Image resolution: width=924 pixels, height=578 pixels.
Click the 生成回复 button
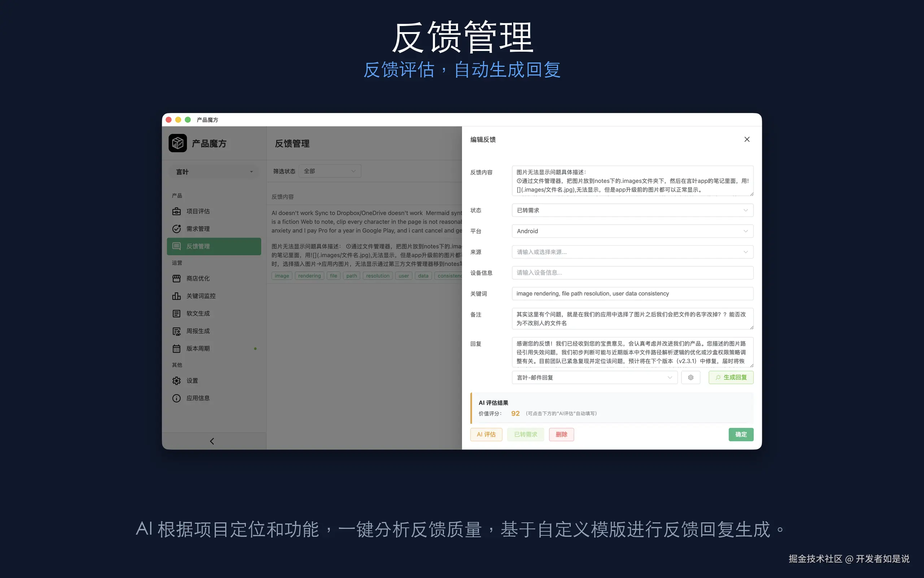[x=731, y=378]
